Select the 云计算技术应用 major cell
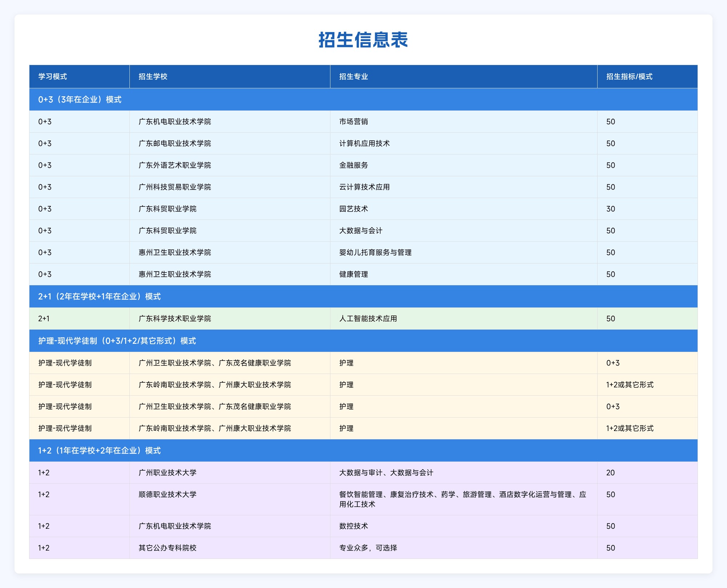The image size is (727, 588). pos(464,187)
